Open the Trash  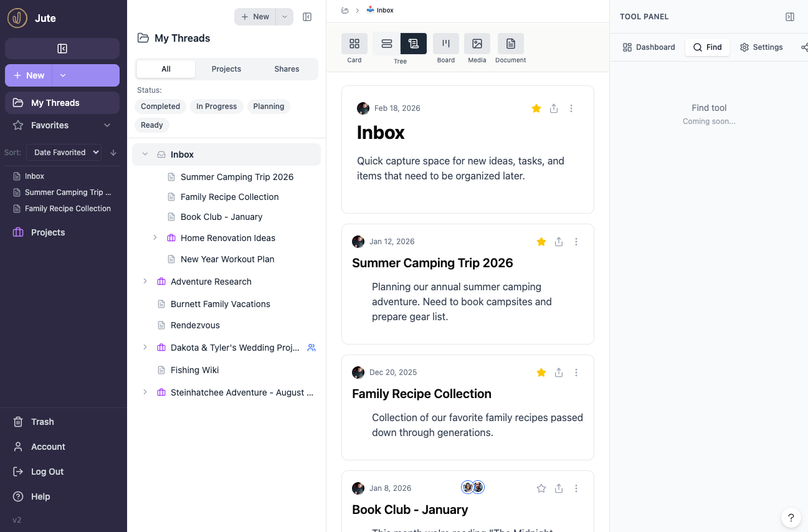[42, 422]
